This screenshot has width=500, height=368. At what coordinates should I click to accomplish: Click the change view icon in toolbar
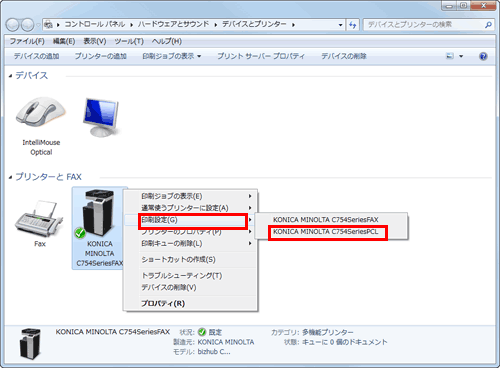(450, 56)
